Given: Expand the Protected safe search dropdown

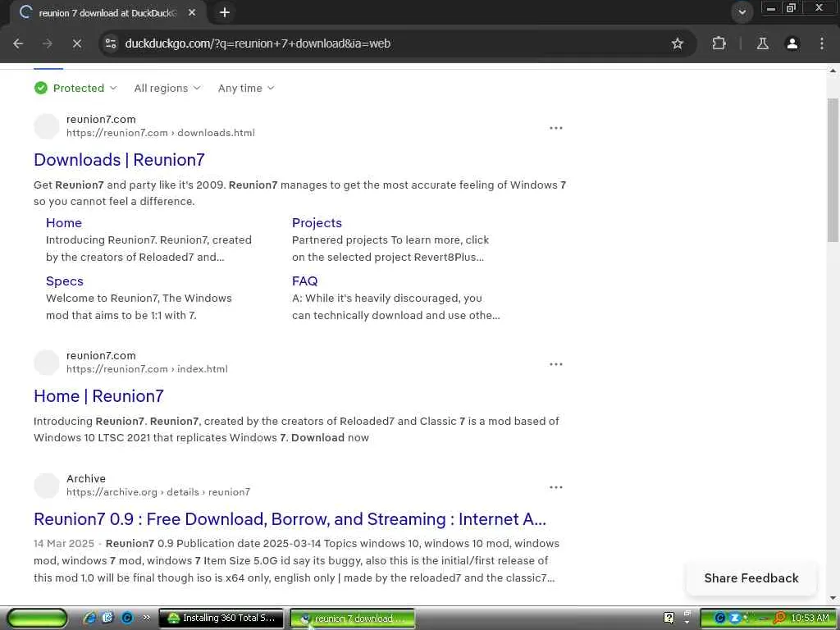Looking at the screenshot, I should click(x=75, y=88).
